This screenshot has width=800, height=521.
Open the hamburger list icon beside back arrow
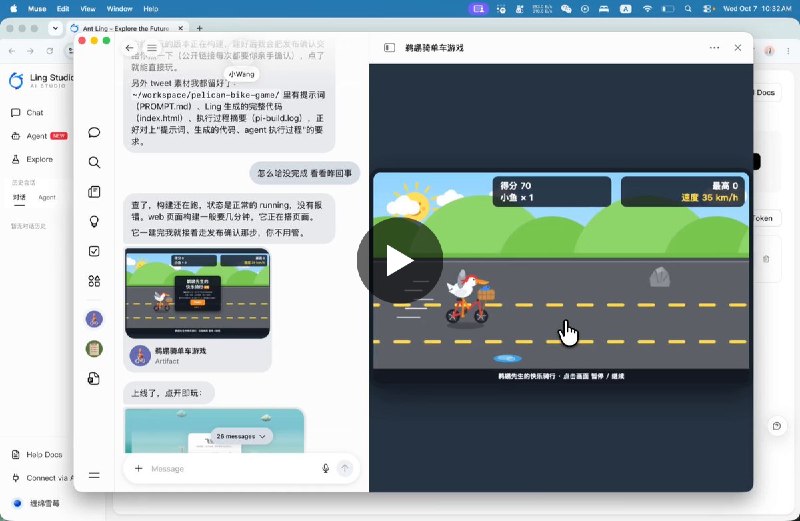click(x=152, y=48)
